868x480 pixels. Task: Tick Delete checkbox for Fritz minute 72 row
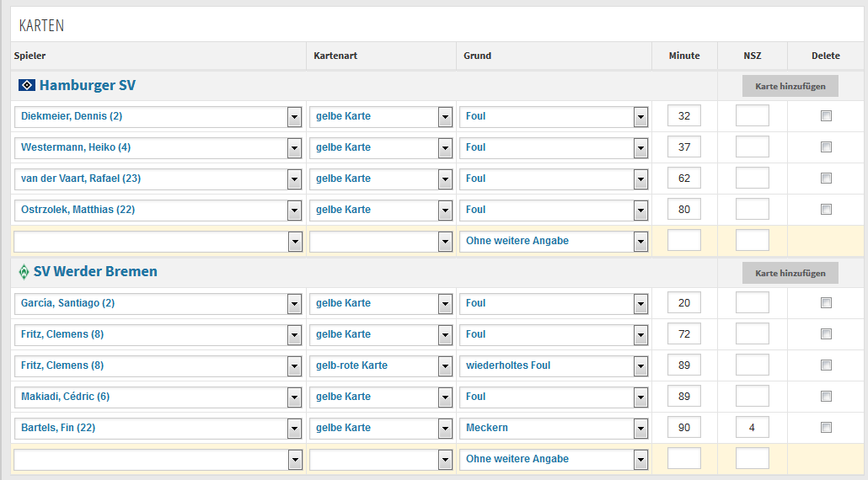click(826, 334)
